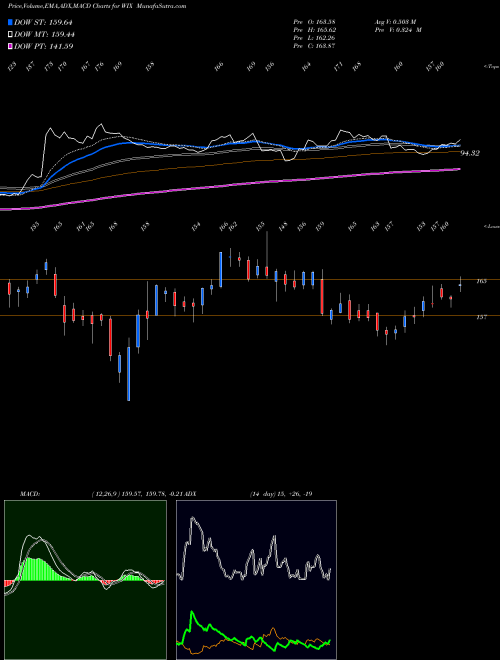Click the 163 price level label

(x=481, y=281)
